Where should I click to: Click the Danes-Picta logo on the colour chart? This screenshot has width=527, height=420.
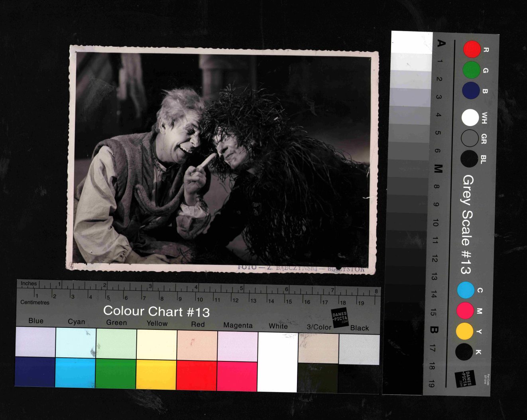click(340, 317)
